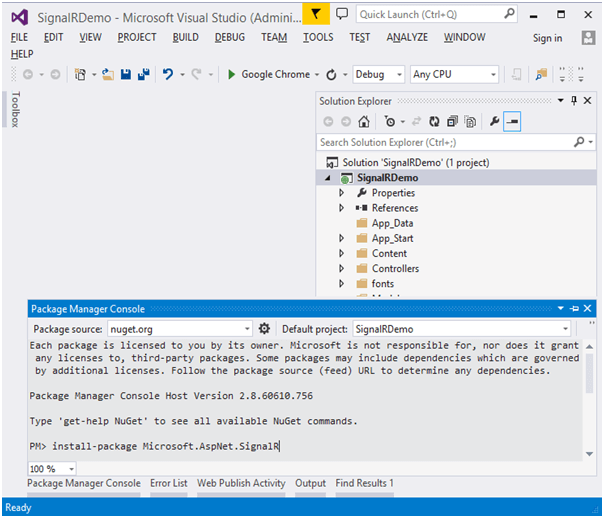Switch to the Error List tab
Screen dimensions: 604x518
tap(169, 483)
